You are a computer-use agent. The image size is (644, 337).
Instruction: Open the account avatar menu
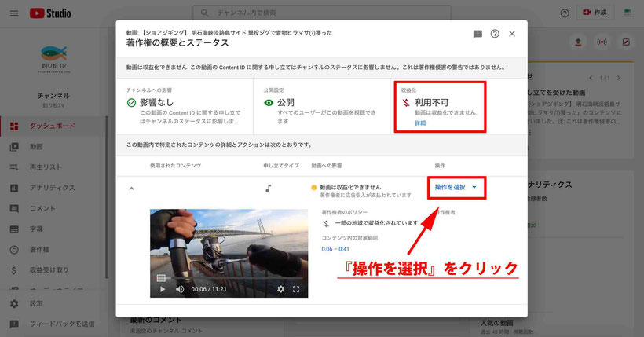click(x=628, y=13)
